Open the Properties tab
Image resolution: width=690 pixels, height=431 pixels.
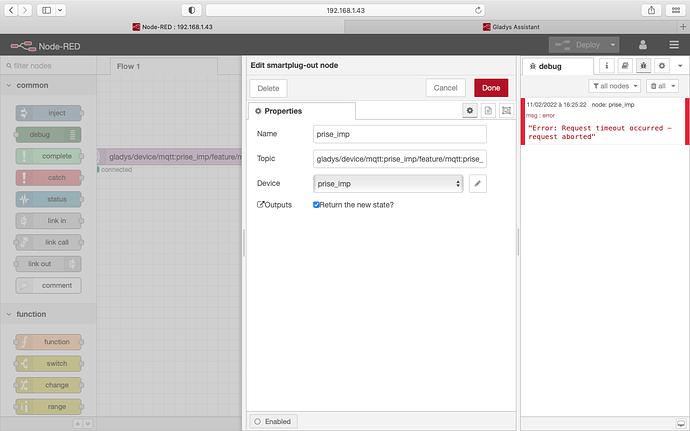302,111
